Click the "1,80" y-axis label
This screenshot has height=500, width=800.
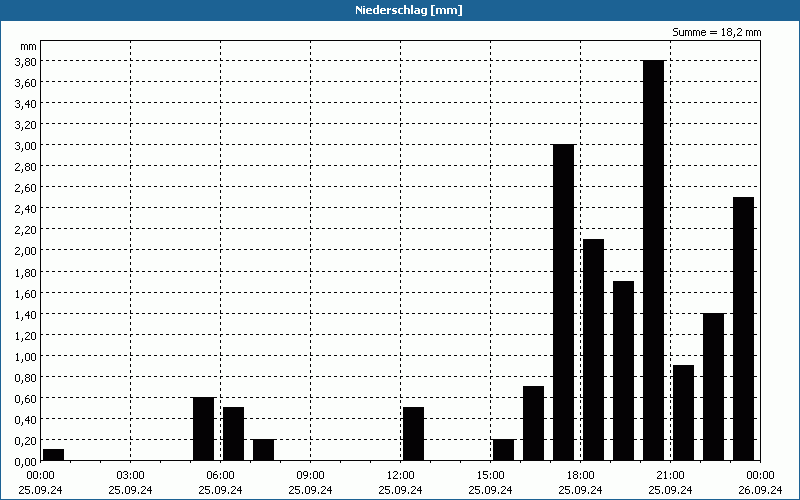click(28, 272)
